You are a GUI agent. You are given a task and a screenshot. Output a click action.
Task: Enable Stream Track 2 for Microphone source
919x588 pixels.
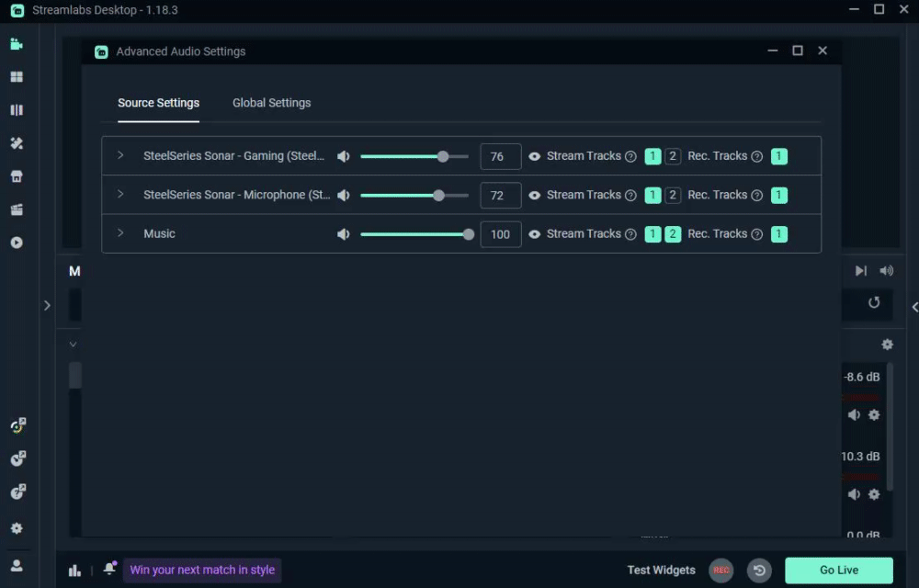(673, 195)
